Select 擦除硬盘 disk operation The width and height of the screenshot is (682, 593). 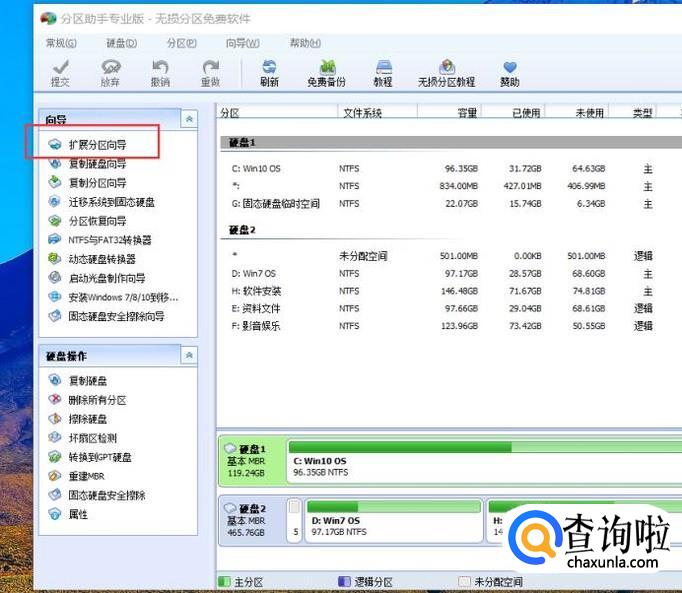coord(77,419)
